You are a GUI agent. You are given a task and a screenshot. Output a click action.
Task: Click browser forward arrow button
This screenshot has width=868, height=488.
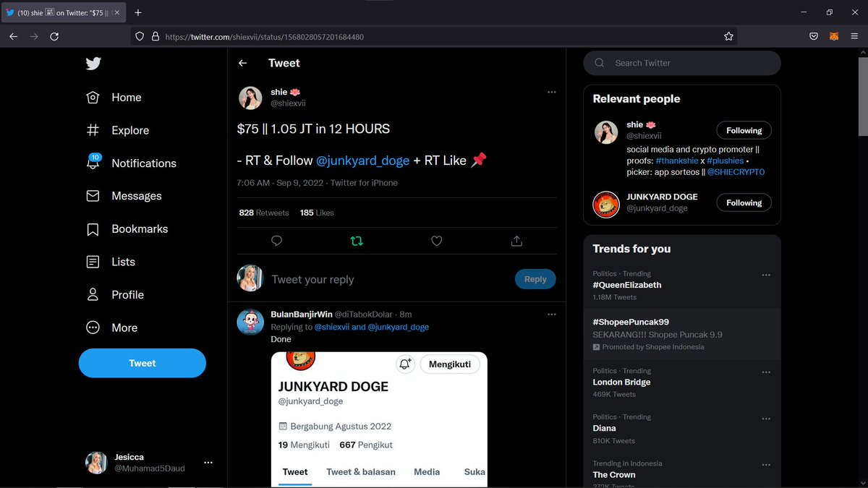[33, 36]
